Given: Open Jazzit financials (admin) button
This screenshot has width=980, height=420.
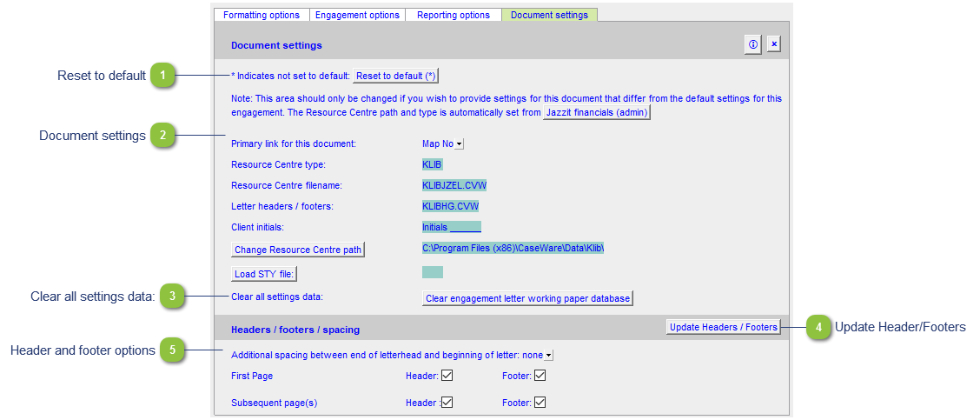Looking at the screenshot, I should 597,113.
